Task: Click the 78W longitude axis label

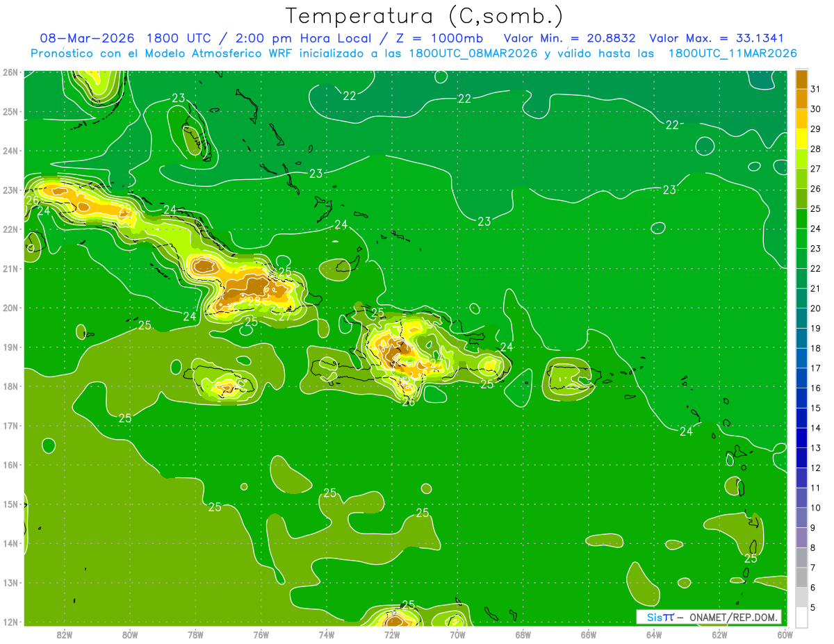Action: [195, 634]
